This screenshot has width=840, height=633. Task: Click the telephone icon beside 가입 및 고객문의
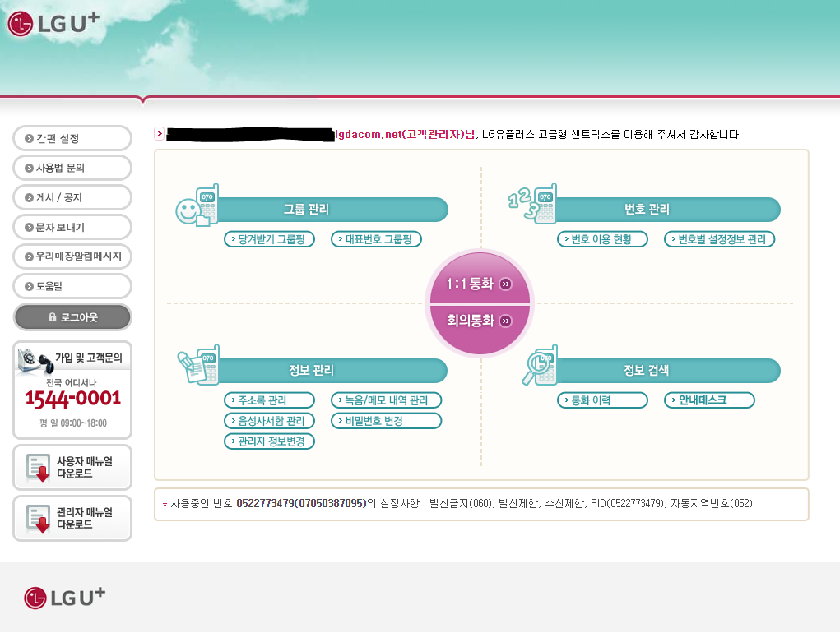pyautogui.click(x=35, y=360)
